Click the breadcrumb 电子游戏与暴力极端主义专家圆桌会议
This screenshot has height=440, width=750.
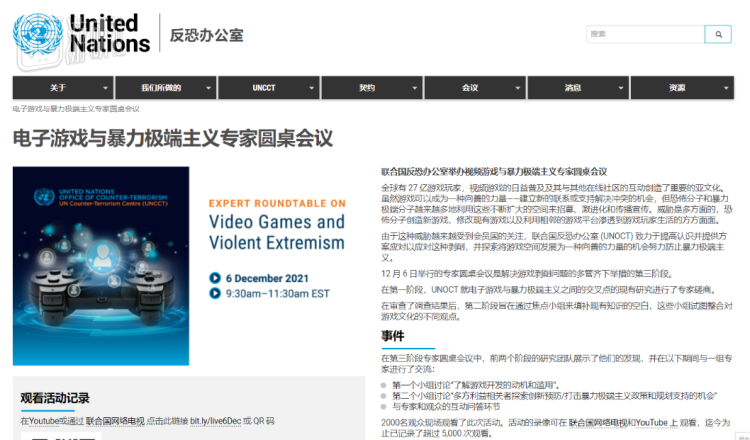77,109
